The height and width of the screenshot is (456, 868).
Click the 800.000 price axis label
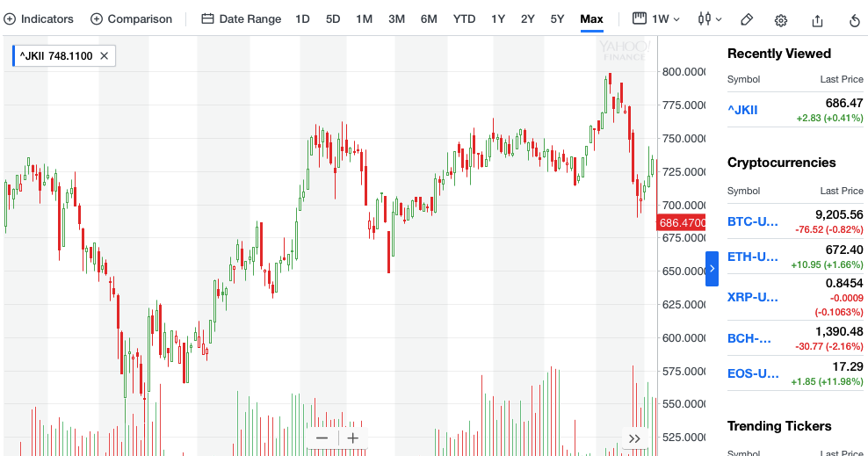[x=684, y=71]
